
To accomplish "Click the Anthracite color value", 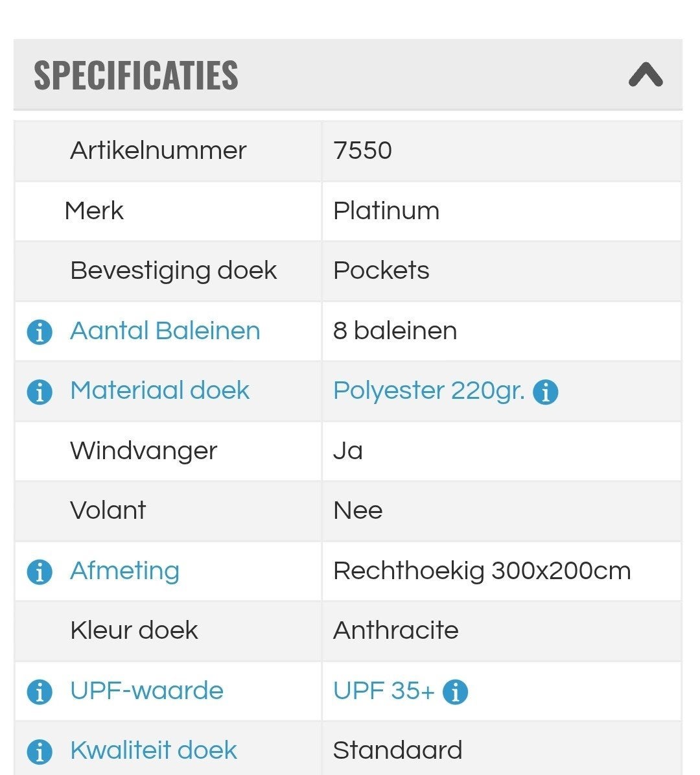I will pos(396,630).
